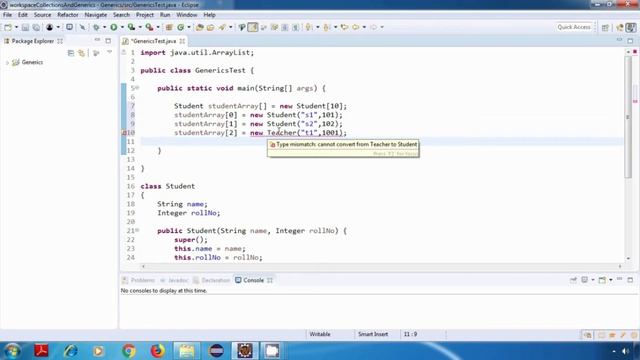Click the Windows Start button
The height and width of the screenshot is (360, 640).
(12, 351)
